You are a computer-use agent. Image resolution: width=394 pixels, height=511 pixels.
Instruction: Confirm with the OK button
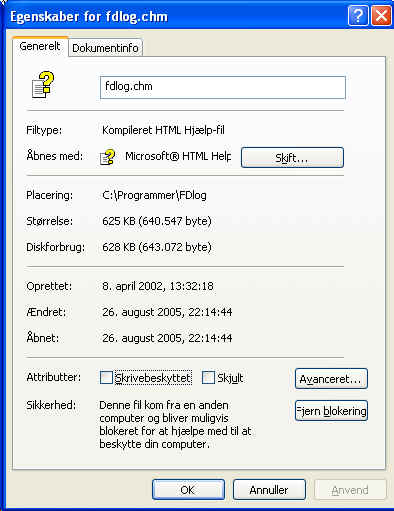click(188, 490)
